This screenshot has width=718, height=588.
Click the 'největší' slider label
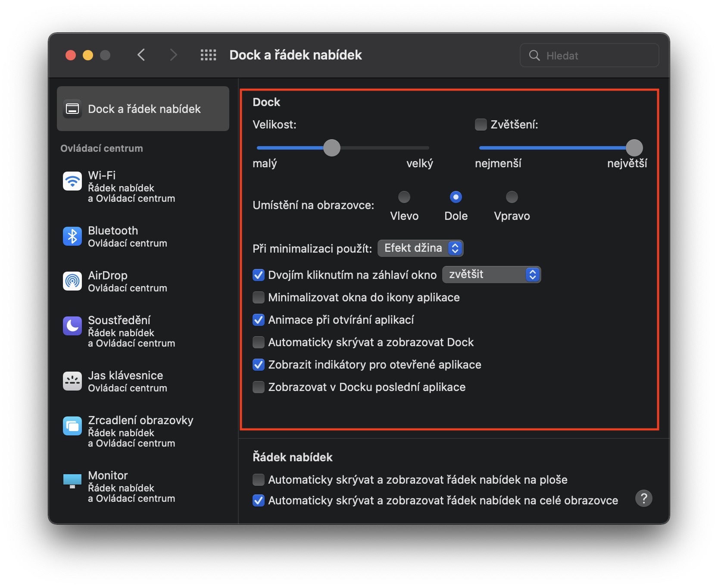[627, 163]
